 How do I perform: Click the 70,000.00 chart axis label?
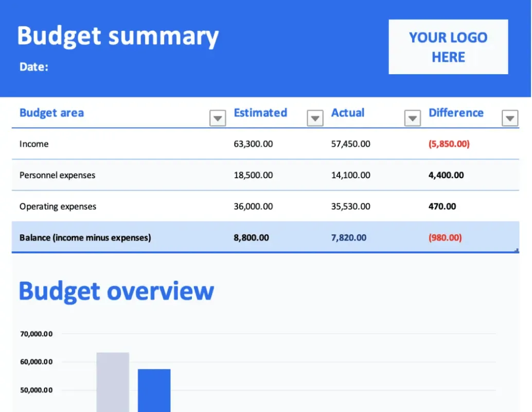pos(37,334)
